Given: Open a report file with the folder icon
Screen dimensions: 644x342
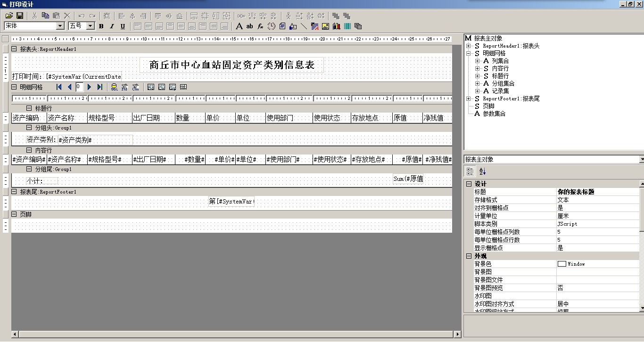Looking at the screenshot, I should [x=9, y=16].
